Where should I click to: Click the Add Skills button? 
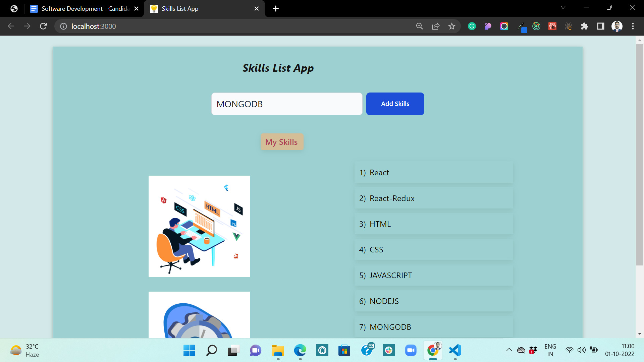395,104
